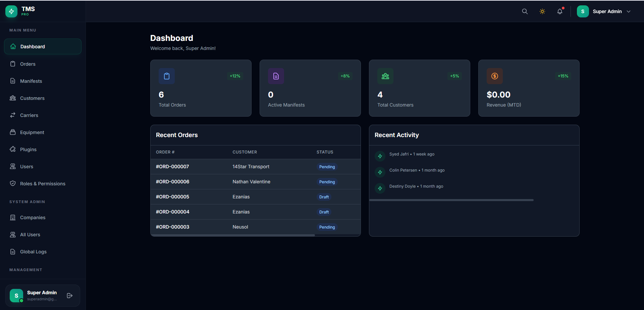Click the Users icon in main menu
The image size is (644, 310).
click(x=13, y=166)
